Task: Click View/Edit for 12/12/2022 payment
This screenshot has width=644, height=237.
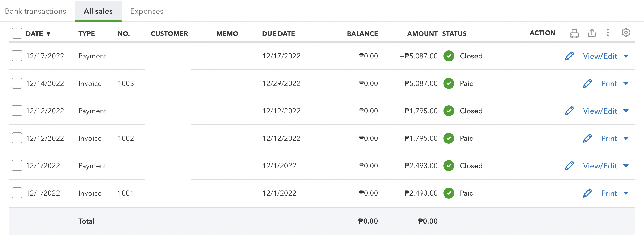Action: [x=600, y=111]
